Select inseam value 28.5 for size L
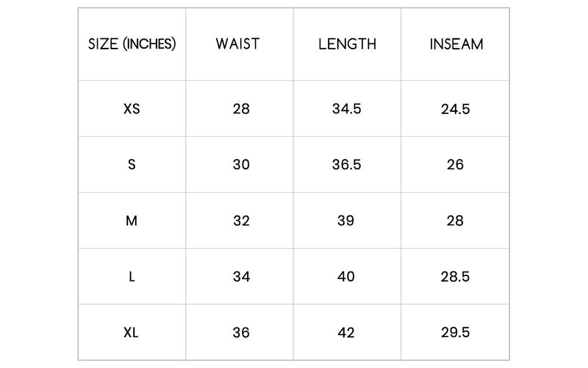Viewport: 588px width, 368px height. click(x=456, y=277)
